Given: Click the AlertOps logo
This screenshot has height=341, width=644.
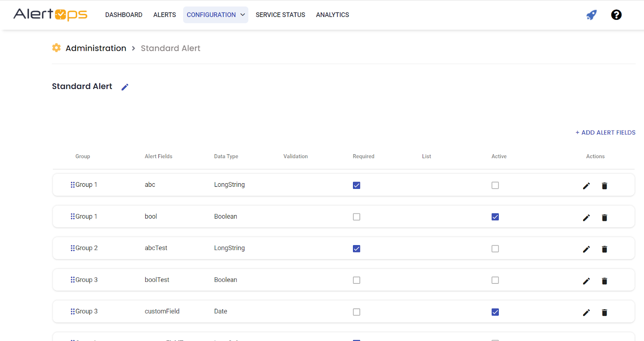Looking at the screenshot, I should (x=50, y=14).
